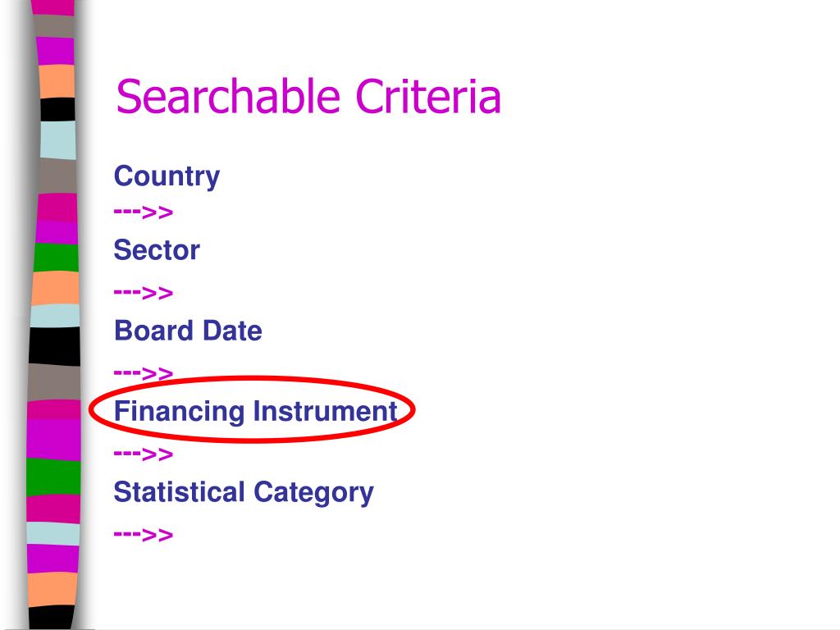
Task: Click the gray stripe beside Board Date's arrow
Action: [x=53, y=382]
